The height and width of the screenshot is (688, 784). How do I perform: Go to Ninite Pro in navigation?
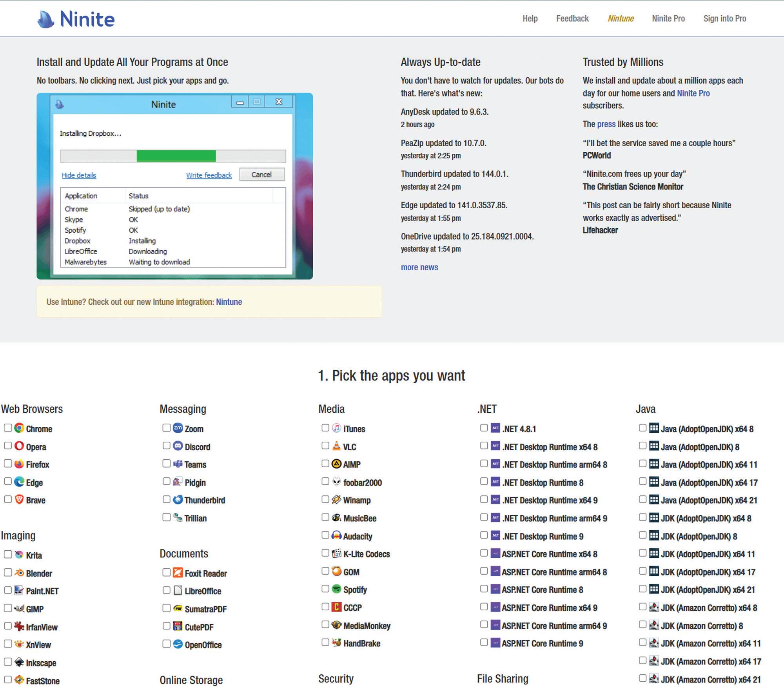[668, 18]
